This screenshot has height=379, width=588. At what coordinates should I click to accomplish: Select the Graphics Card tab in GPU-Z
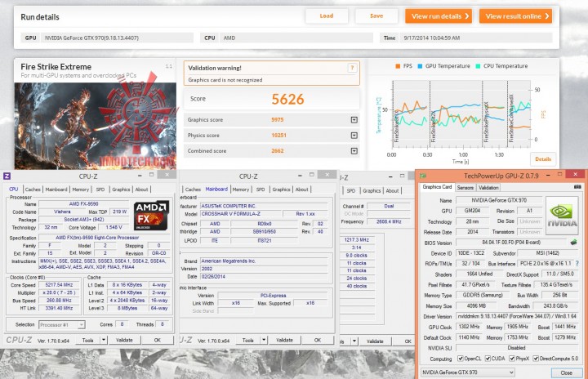(437, 187)
